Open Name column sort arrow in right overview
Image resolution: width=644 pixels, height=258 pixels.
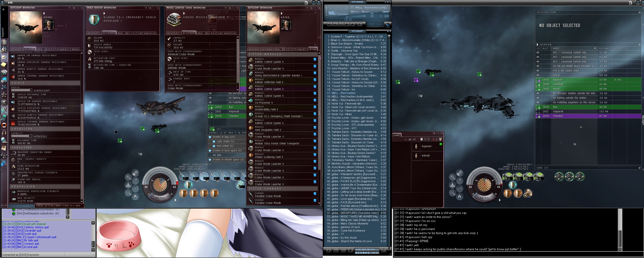pos(595,48)
